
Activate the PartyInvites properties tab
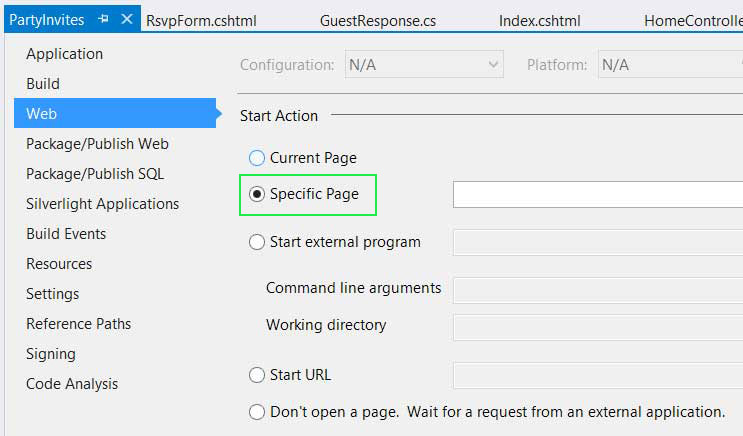coord(46,20)
